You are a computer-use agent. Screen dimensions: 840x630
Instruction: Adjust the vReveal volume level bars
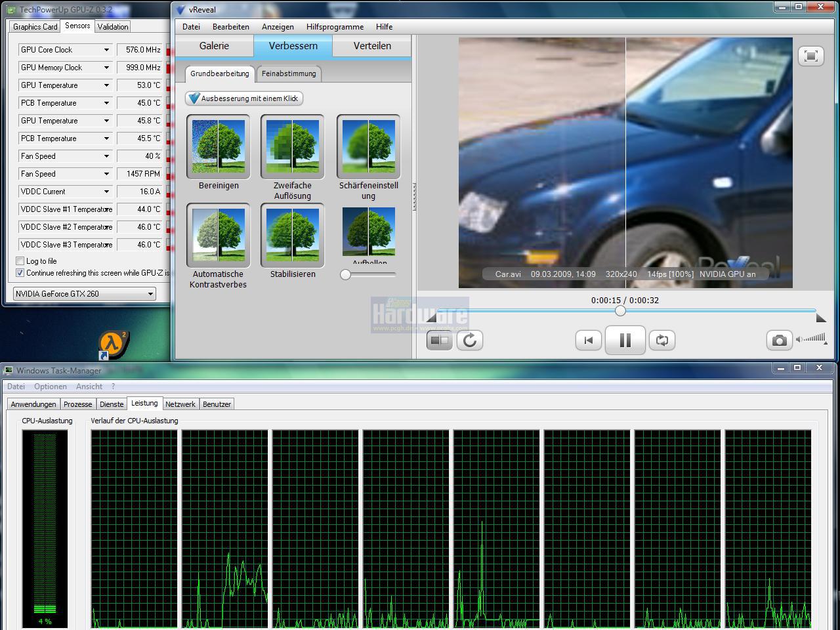pyautogui.click(x=815, y=339)
